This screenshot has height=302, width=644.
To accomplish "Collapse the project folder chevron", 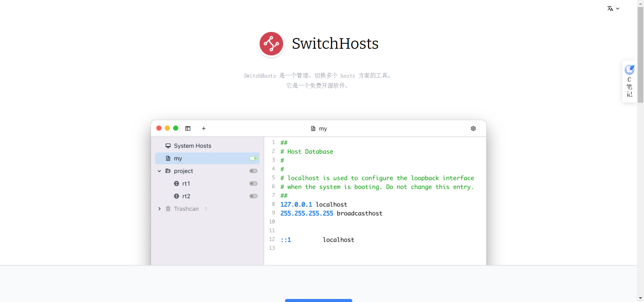I will coord(159,171).
